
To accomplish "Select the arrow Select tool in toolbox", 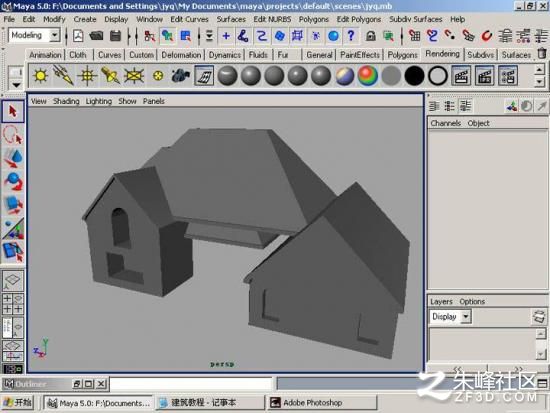I will [x=13, y=112].
